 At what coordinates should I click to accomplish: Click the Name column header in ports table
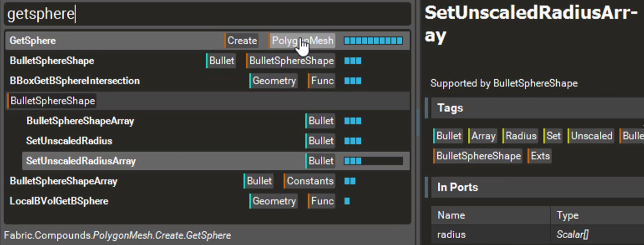tap(451, 215)
